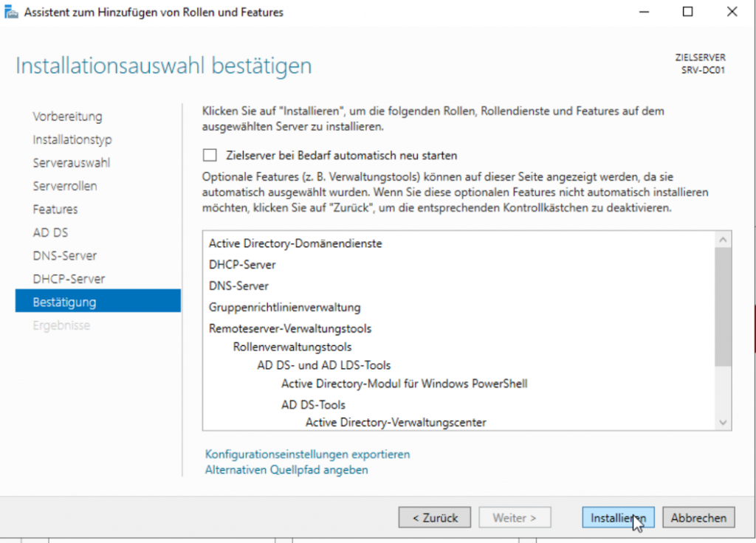Go to the Installationstyp step
The width and height of the screenshot is (756, 543).
pyautogui.click(x=72, y=139)
